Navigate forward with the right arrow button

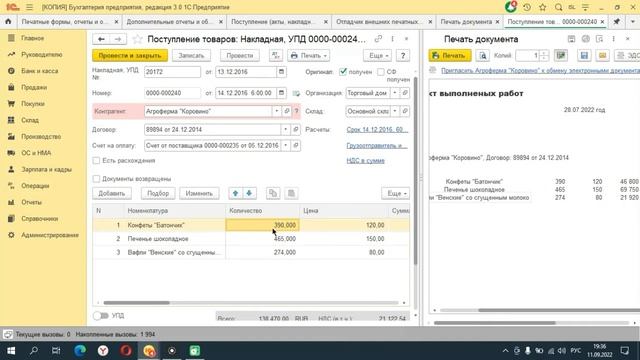click(118, 39)
